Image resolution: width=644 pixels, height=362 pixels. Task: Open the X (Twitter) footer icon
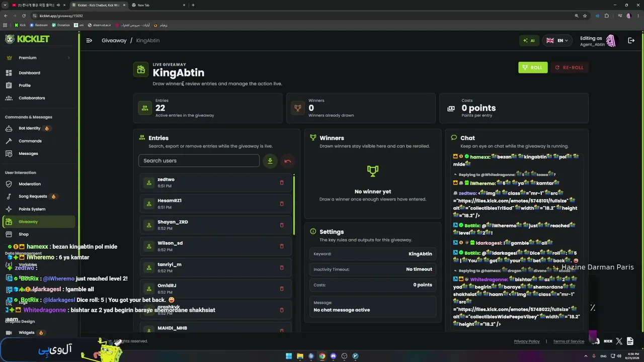[x=619, y=341]
